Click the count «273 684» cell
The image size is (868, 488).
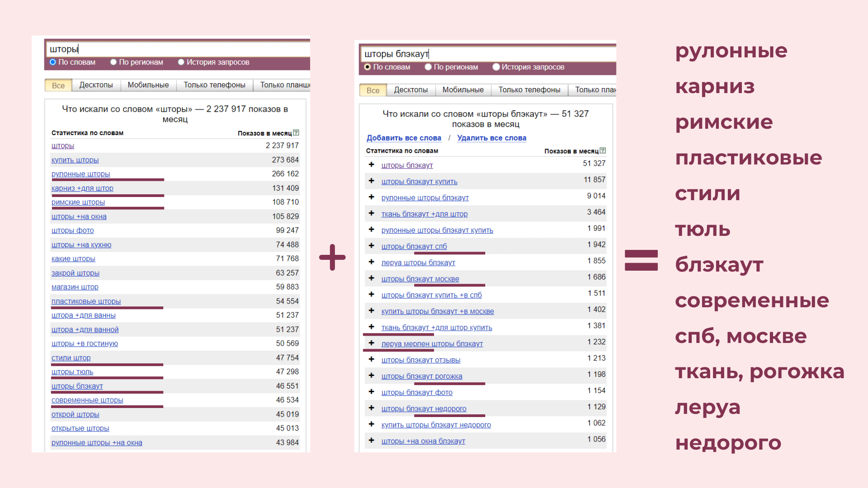pyautogui.click(x=285, y=160)
